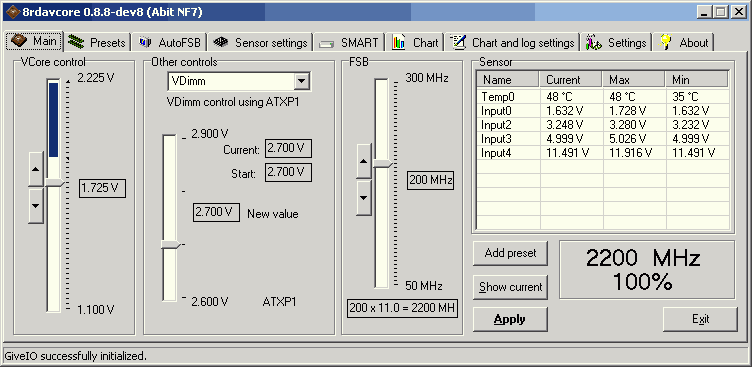Viewport: 752px width, 367px height.
Task: Open the AutoFSB tab
Action: (x=170, y=42)
